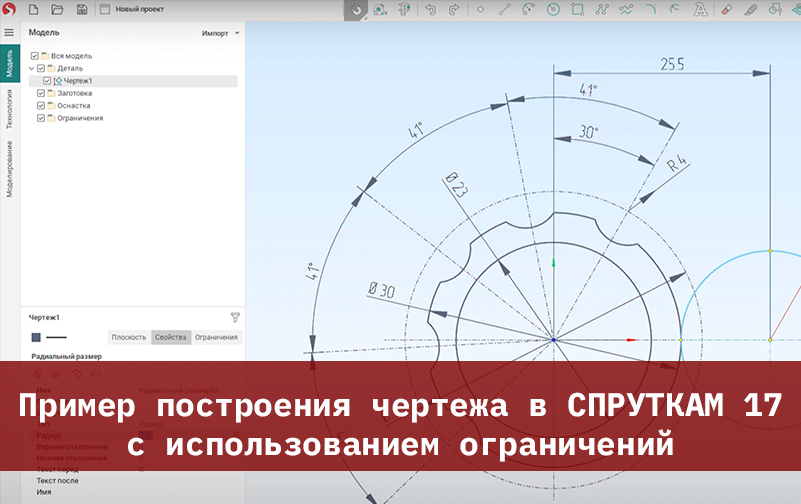Open the Плоскость tab
Viewport: 801px width, 504px height.
(129, 337)
